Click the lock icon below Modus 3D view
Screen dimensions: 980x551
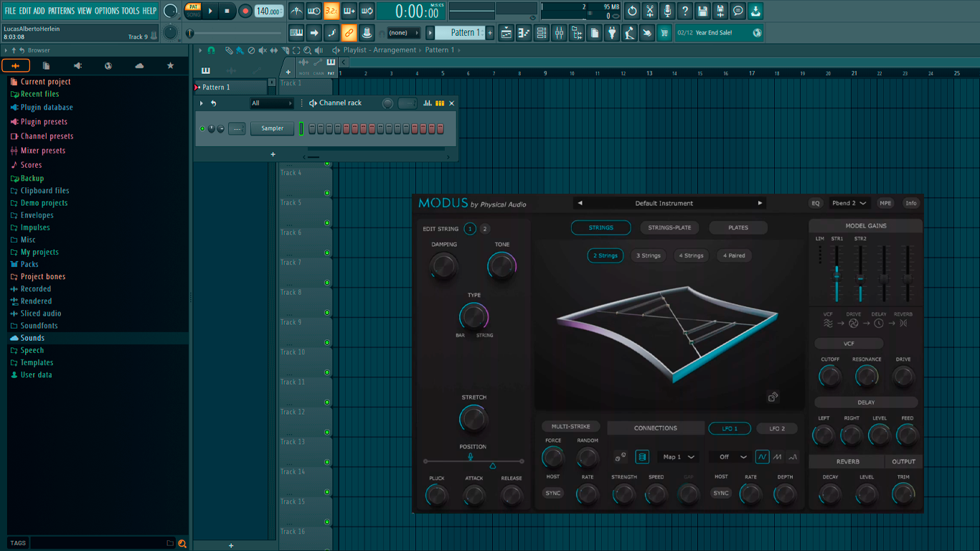(773, 397)
